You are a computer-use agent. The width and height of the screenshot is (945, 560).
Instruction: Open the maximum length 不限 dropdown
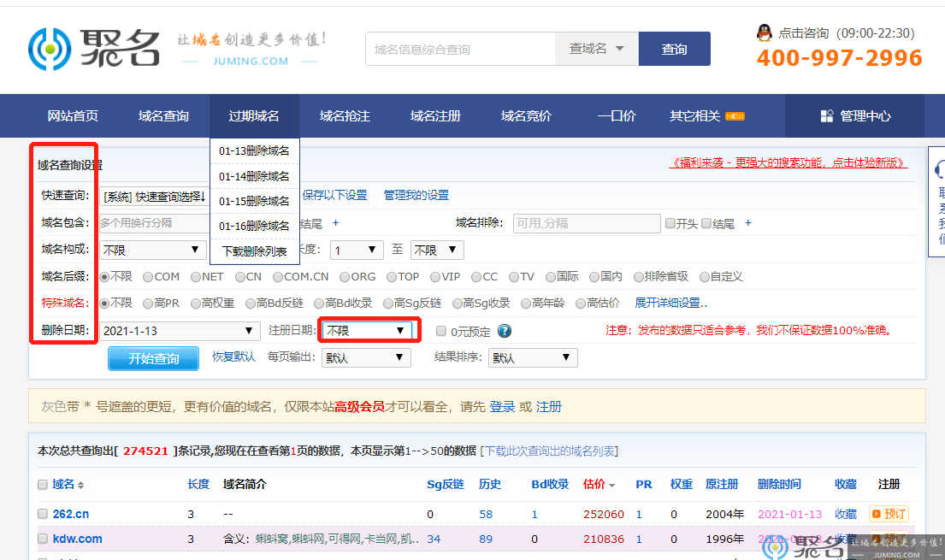tap(436, 250)
